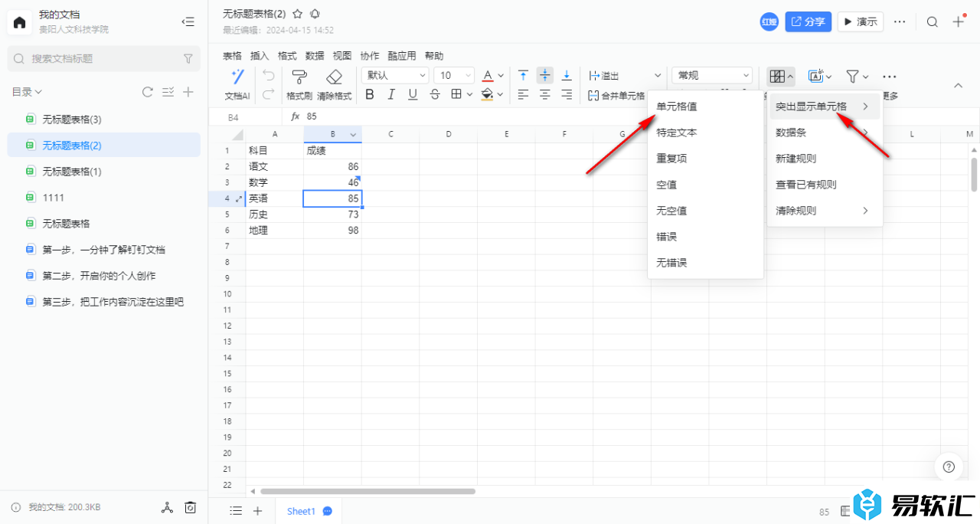Viewport: 980px width, 524px height.
Task: Apply the font color 'A' swatch
Action: click(x=488, y=75)
